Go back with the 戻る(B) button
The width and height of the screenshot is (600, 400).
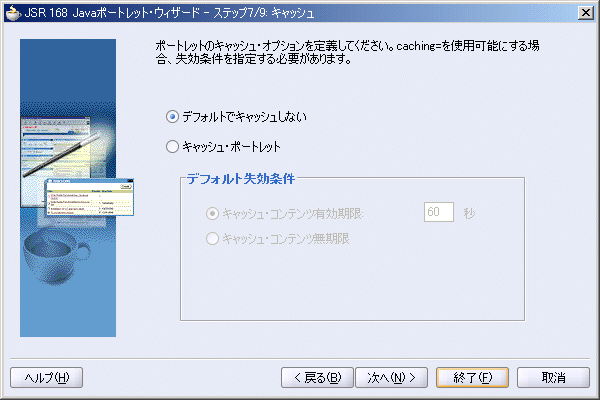[317, 378]
